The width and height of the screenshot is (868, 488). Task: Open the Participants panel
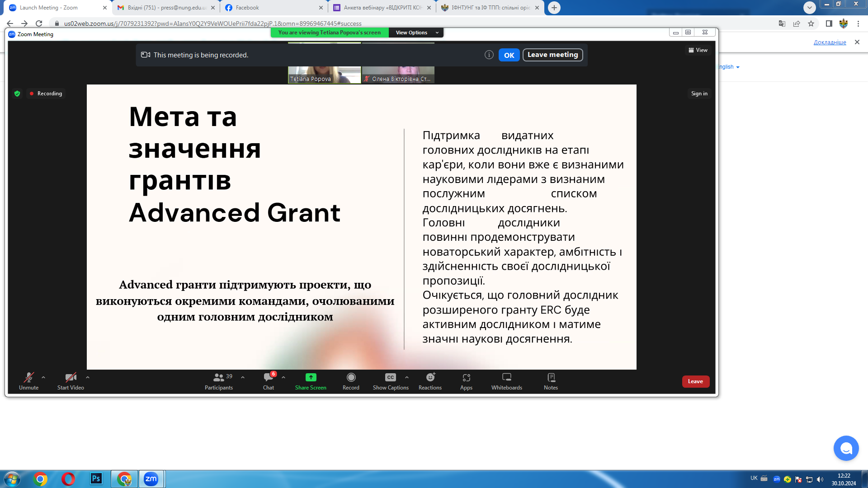[x=219, y=381]
